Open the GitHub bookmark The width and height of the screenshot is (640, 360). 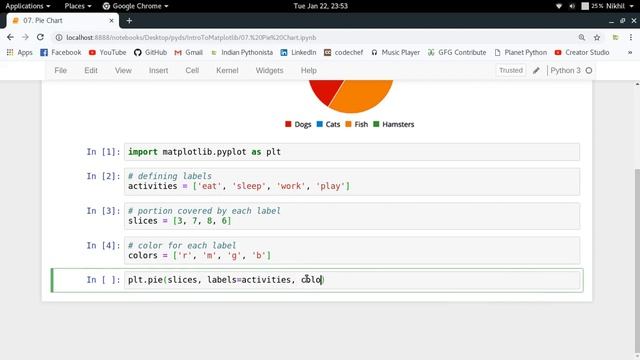coord(150,52)
